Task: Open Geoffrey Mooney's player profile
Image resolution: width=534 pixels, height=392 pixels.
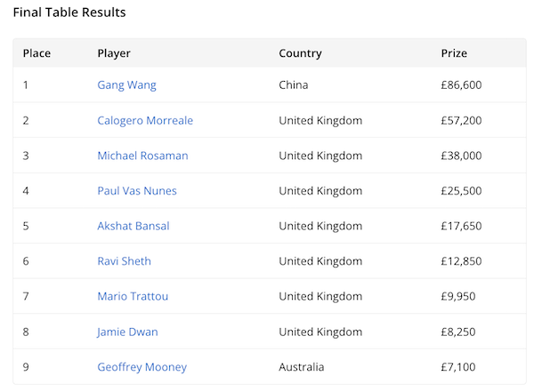Action: click(142, 367)
